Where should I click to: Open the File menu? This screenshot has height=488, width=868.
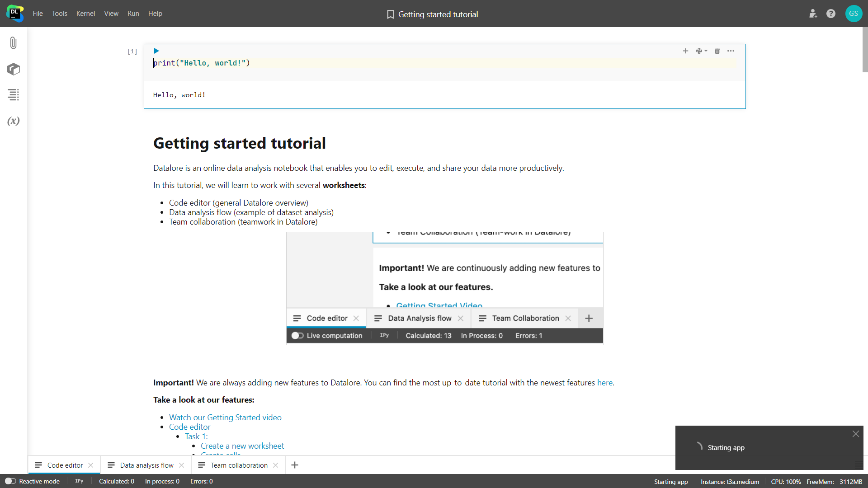pyautogui.click(x=38, y=14)
